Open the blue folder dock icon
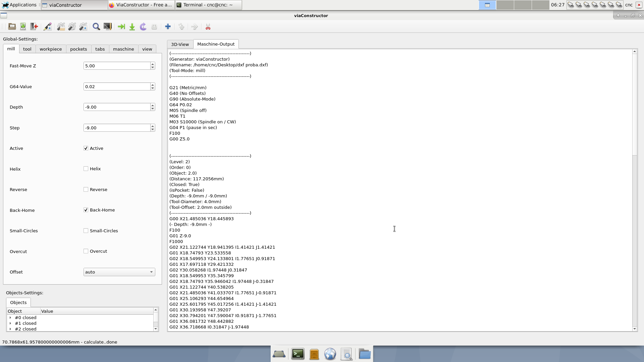Image resolution: width=644 pixels, height=362 pixels. coord(364,354)
